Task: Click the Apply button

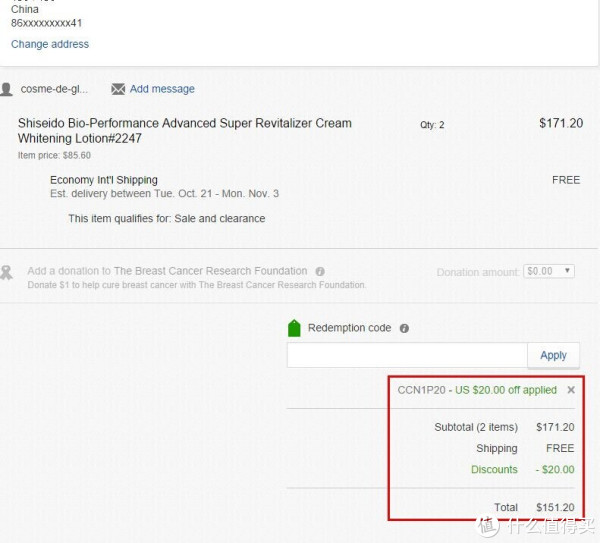Action: click(x=553, y=355)
